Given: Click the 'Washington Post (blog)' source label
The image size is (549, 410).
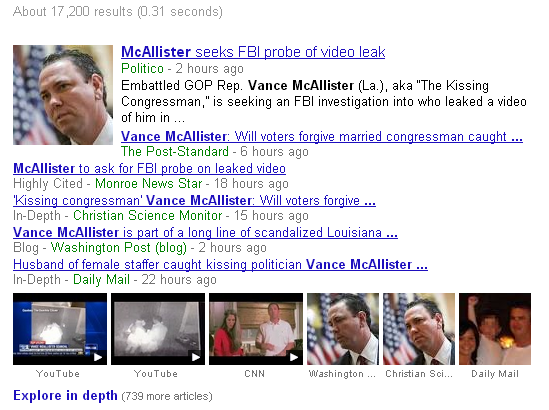Looking at the screenshot, I should 119,248.
